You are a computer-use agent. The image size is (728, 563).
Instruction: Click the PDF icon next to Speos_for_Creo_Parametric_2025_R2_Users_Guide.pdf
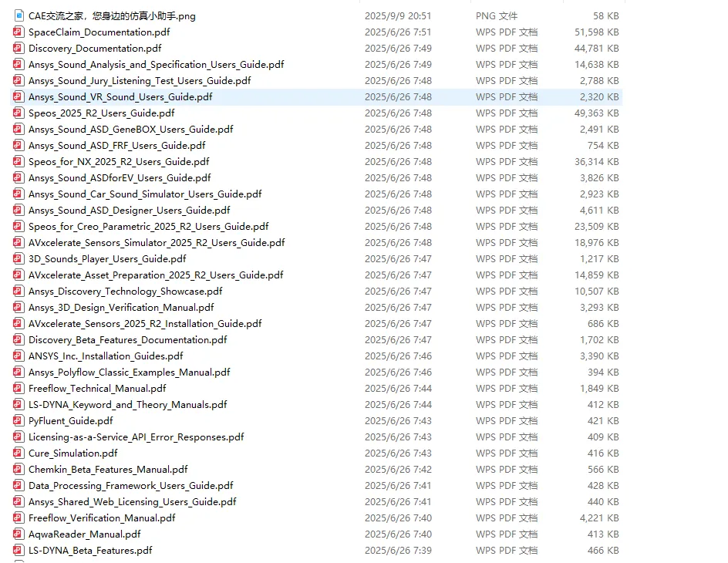click(x=19, y=227)
